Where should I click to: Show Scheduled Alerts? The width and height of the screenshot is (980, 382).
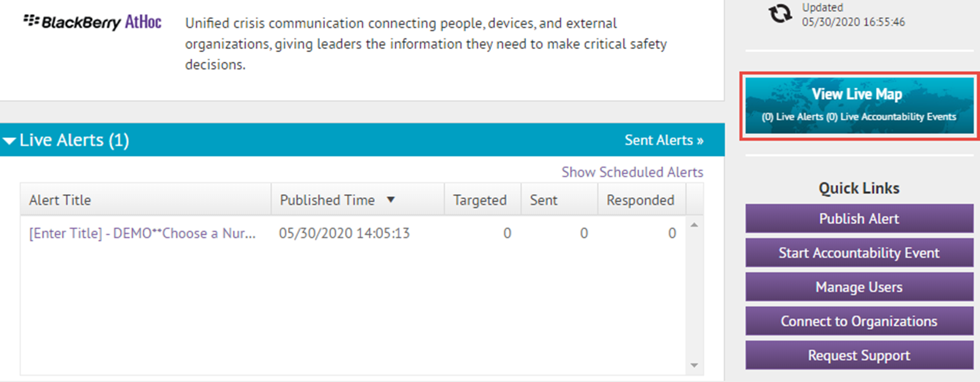632,172
